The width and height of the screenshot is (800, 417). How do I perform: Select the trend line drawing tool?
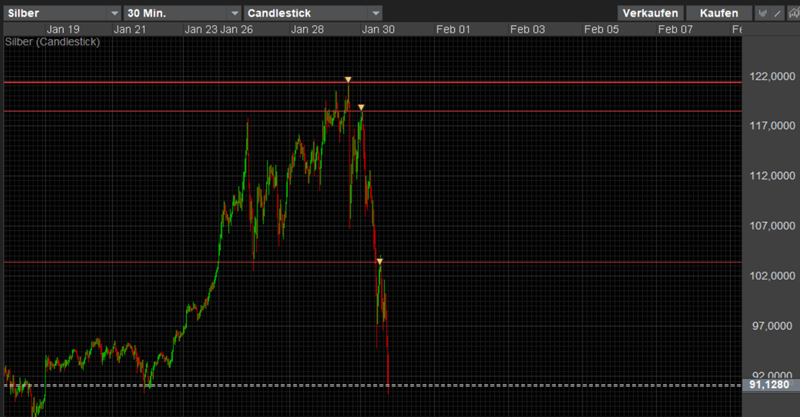point(778,13)
